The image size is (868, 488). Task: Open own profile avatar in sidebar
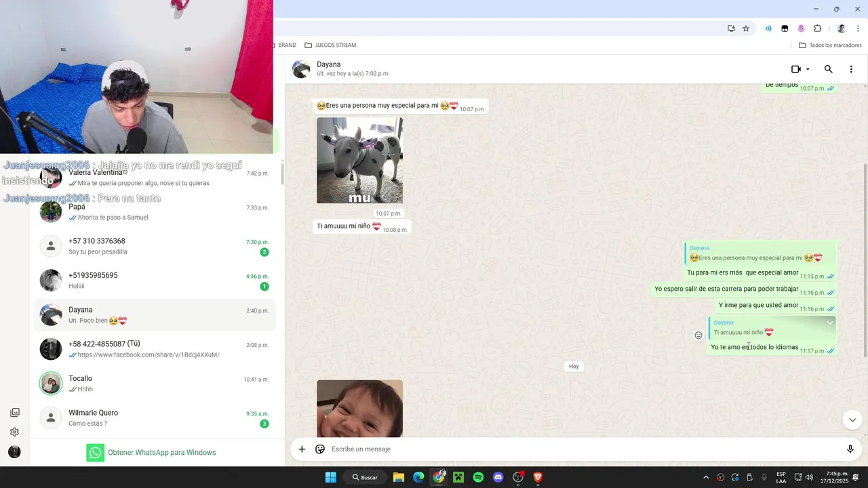14,452
